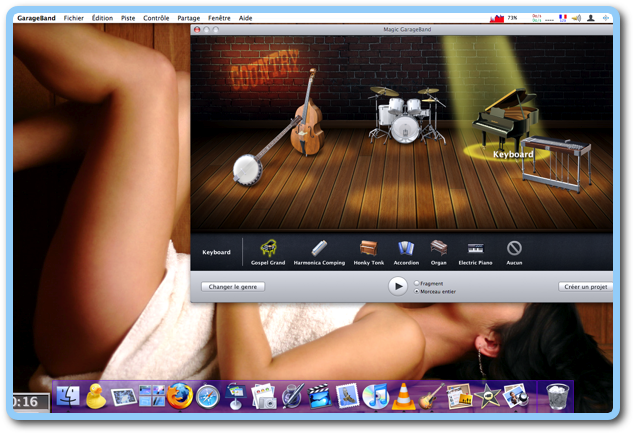Choose the Harmonica Comping instrument
Screen dimensions: 634x434
[x=319, y=252]
